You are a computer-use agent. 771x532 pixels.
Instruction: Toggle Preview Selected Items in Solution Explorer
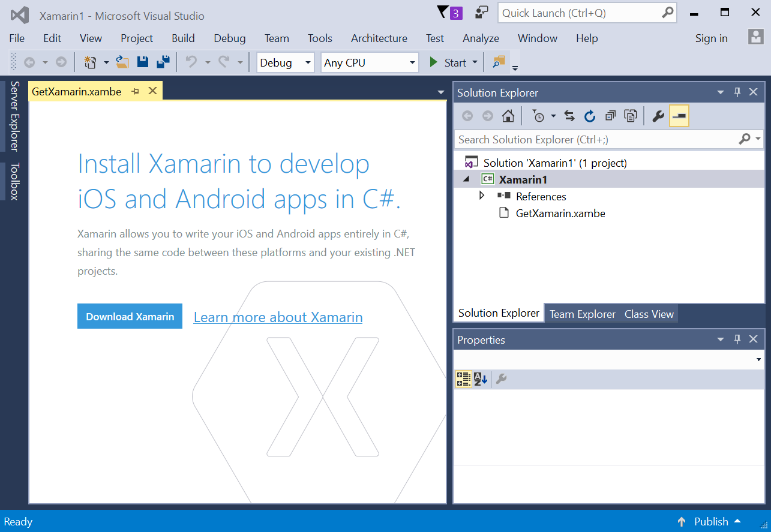pyautogui.click(x=679, y=116)
